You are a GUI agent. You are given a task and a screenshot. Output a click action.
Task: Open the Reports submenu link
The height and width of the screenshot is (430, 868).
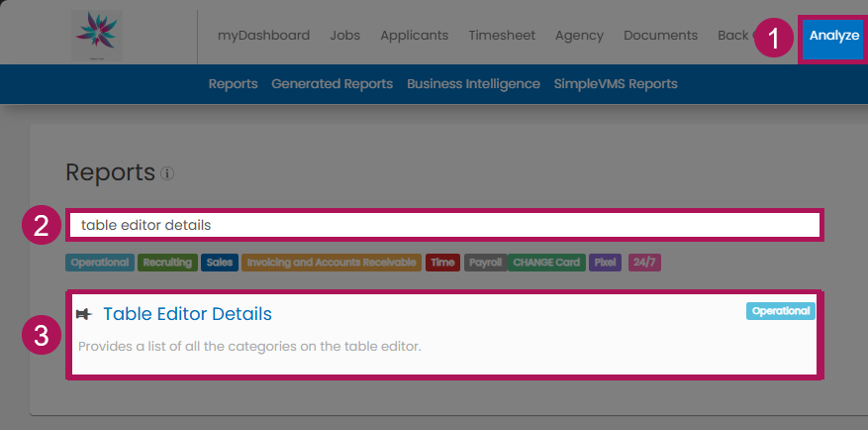click(x=233, y=84)
